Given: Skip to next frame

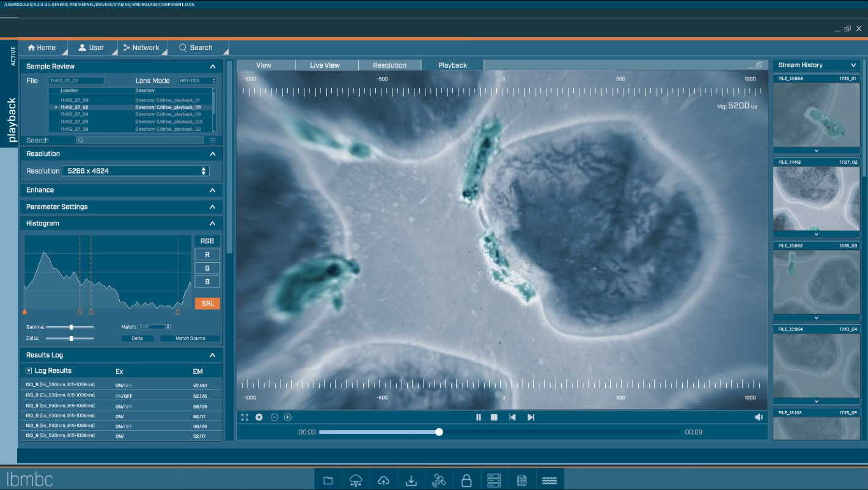Looking at the screenshot, I should (531, 417).
